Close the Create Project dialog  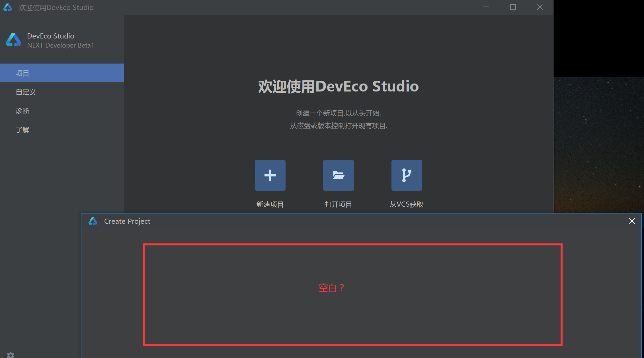632,221
